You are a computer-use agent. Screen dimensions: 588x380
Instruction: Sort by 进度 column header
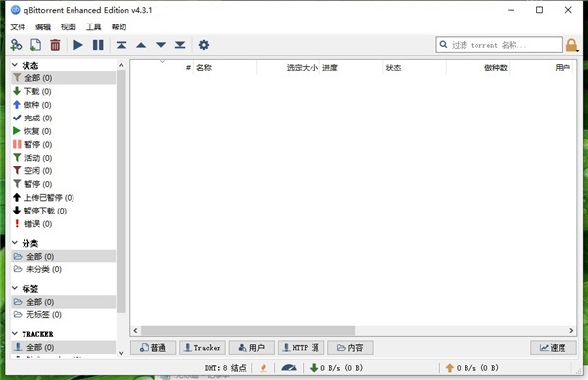(x=352, y=68)
